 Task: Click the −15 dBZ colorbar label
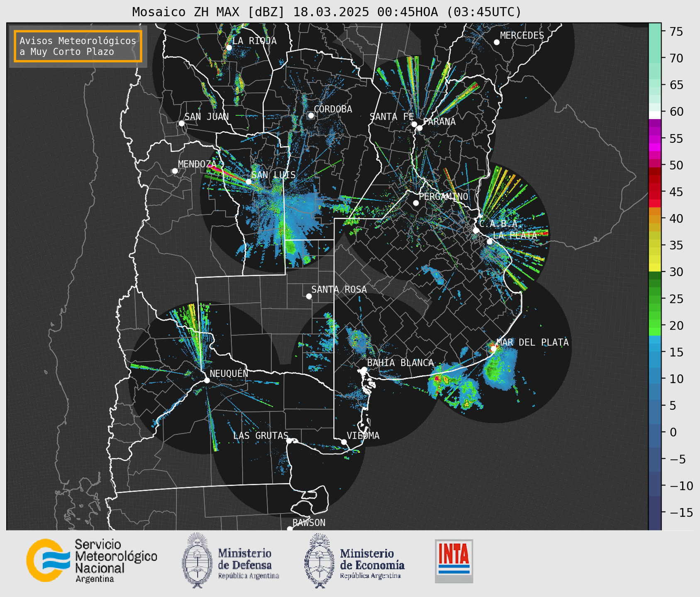coord(681,512)
